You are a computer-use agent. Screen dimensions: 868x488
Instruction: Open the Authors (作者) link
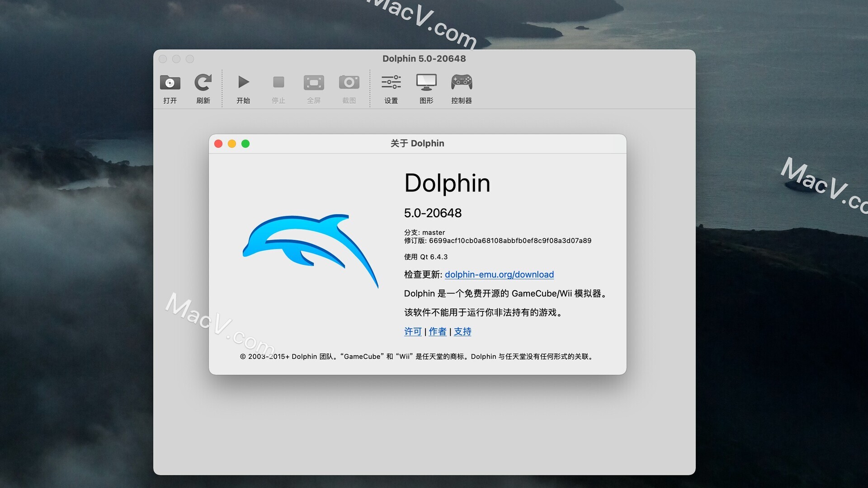click(x=438, y=332)
